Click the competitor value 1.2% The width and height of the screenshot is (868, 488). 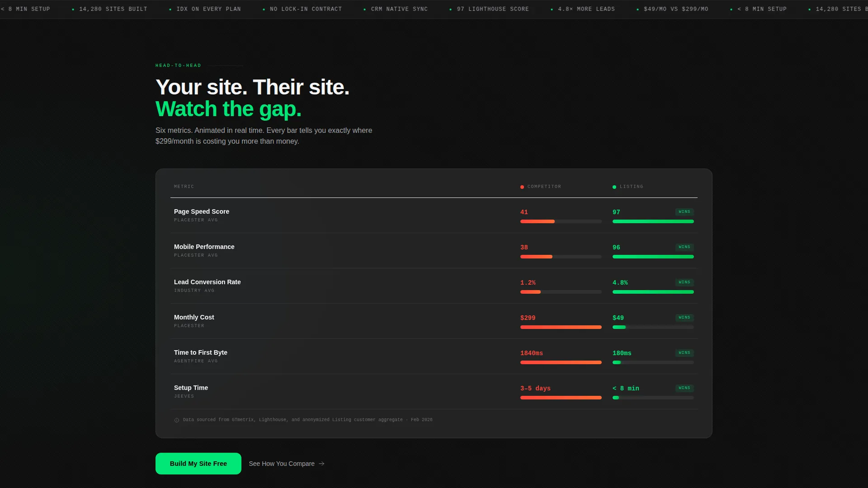(528, 282)
